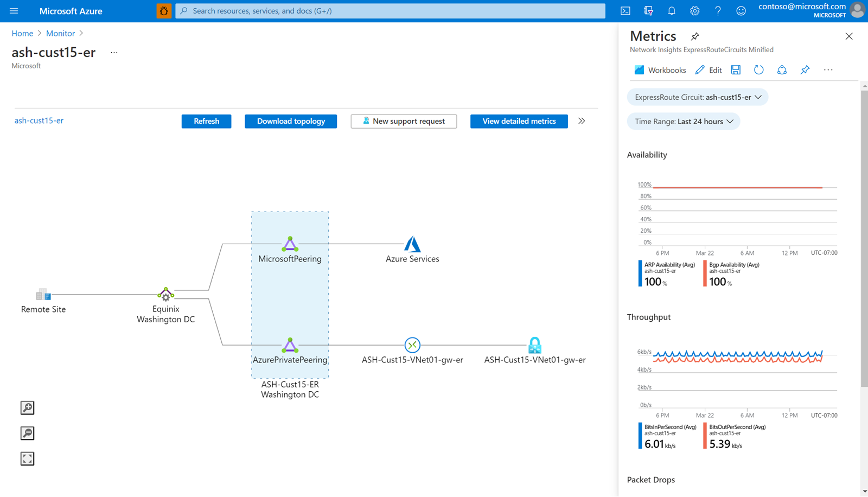Open Workbooks in the Metrics toolbar

click(660, 70)
